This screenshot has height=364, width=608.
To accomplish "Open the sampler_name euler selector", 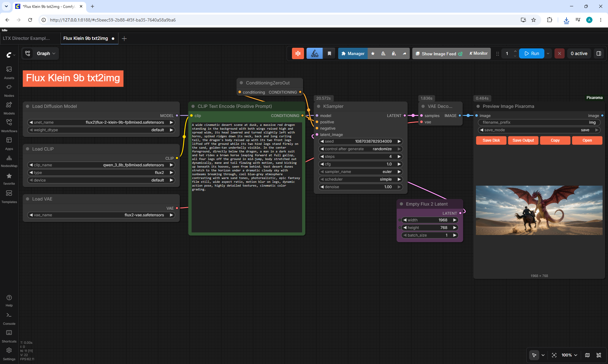I will click(361, 172).
